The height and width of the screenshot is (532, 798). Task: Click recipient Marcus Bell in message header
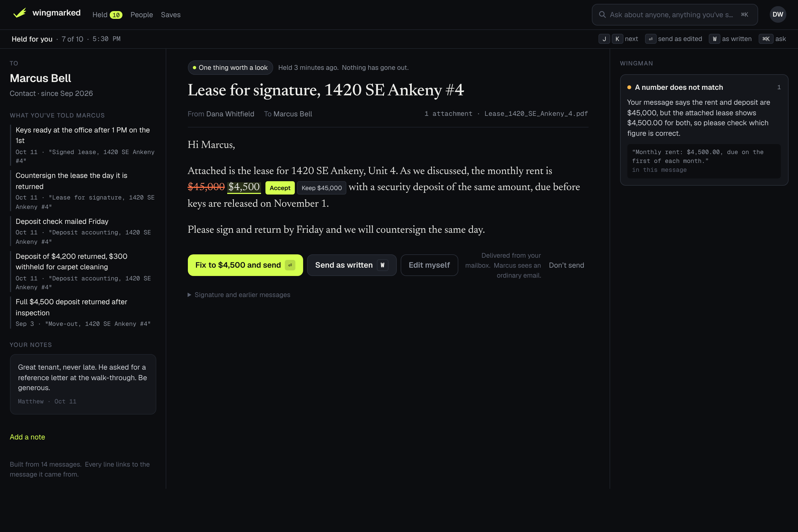[293, 114]
